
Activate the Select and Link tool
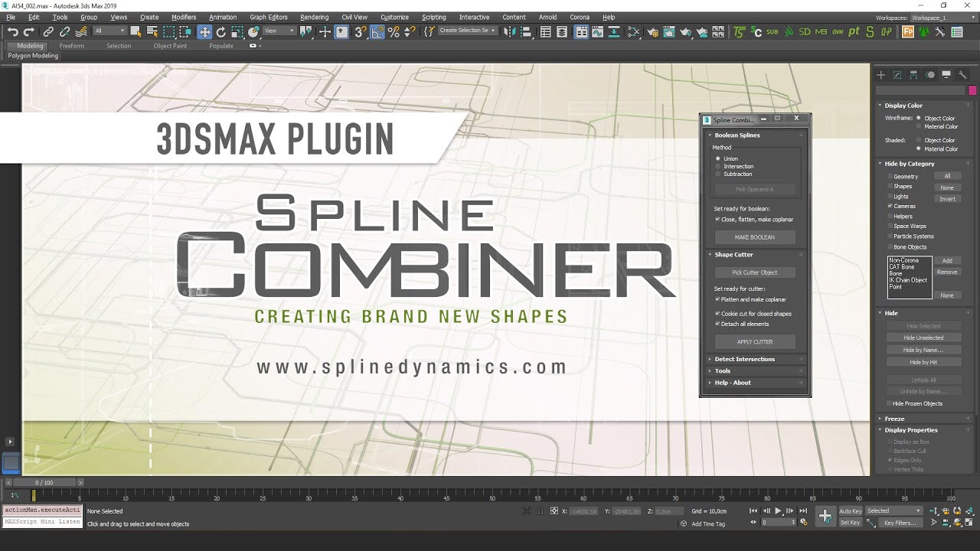[48, 32]
